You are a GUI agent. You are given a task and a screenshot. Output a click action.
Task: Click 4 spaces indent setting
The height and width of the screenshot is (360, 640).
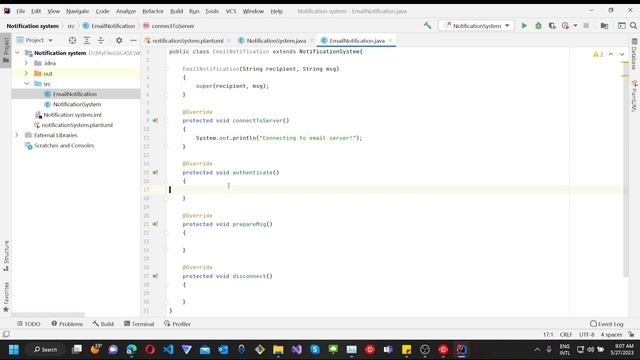[x=611, y=335]
